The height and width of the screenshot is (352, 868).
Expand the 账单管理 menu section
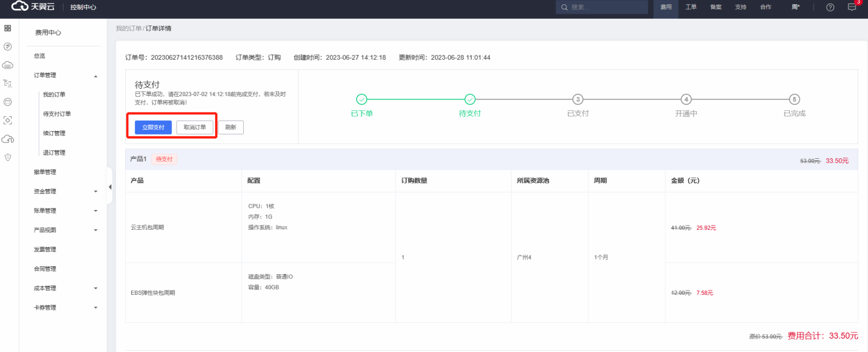(x=96, y=211)
